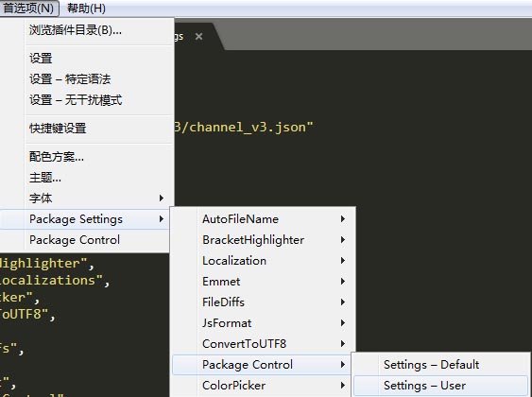The height and width of the screenshot is (397, 532).
Task: Click the ToUTF8" line in editor
Action: [x=27, y=314]
